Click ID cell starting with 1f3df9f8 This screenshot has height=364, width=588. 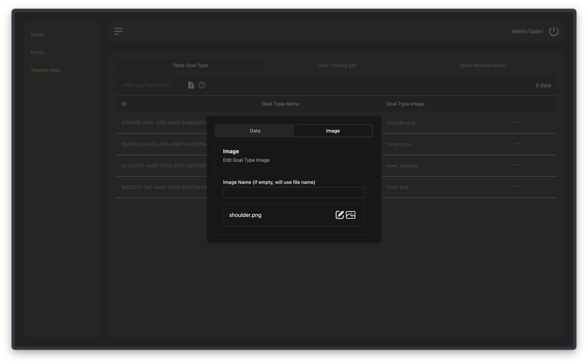pos(164,123)
